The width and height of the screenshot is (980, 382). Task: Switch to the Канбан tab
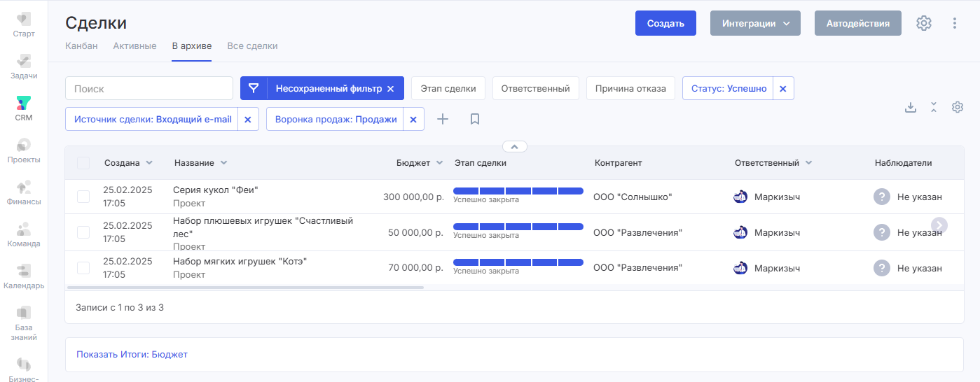pyautogui.click(x=81, y=46)
